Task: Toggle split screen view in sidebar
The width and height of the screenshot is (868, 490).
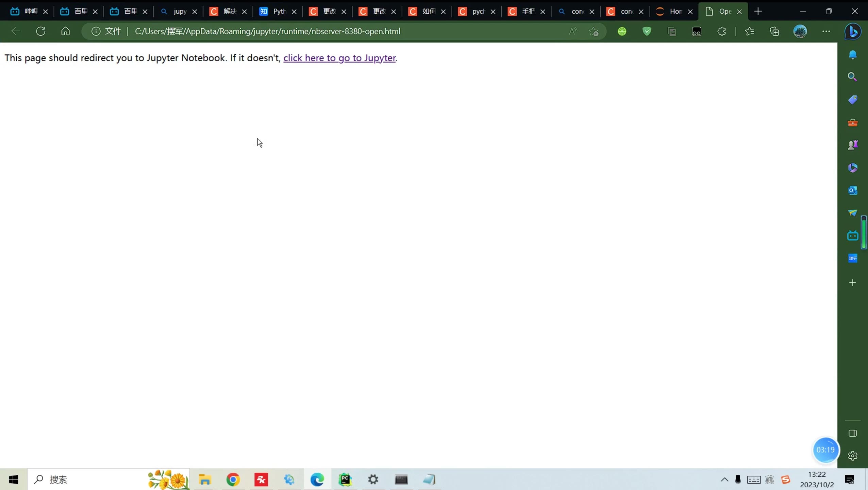Action: [853, 434]
